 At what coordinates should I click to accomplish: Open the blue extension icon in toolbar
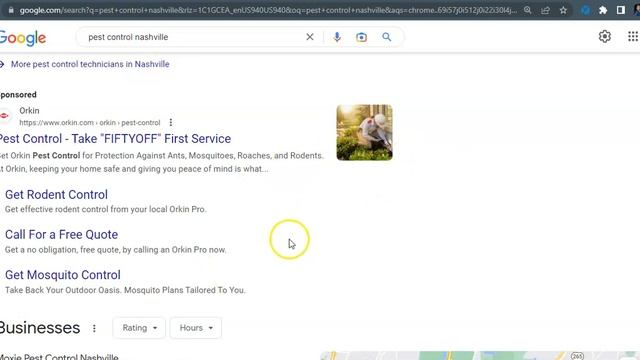585,10
